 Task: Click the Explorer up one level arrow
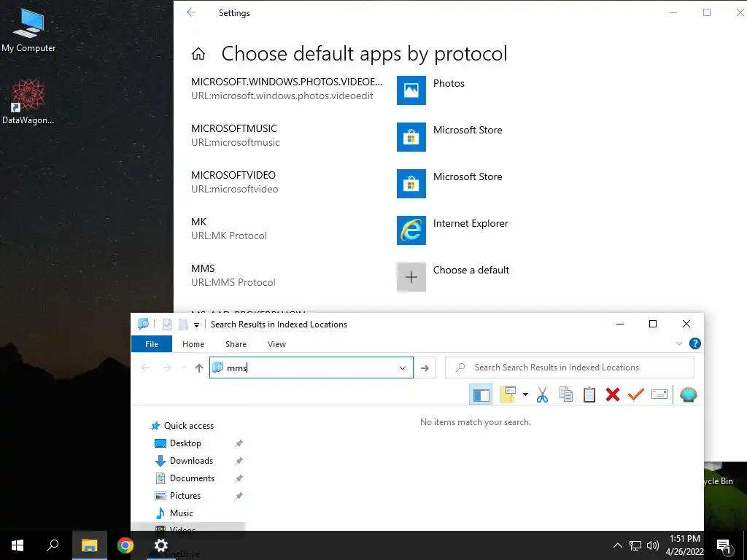click(199, 367)
